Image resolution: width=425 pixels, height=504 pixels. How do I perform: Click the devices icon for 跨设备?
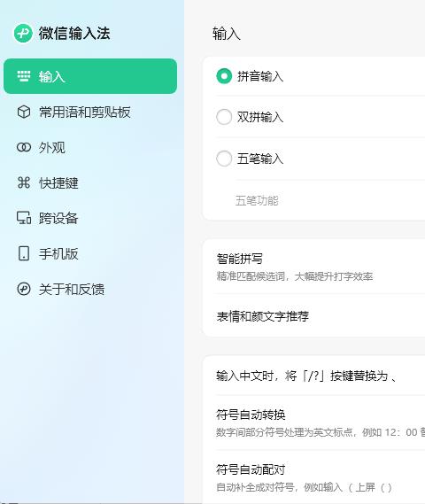coord(24,218)
